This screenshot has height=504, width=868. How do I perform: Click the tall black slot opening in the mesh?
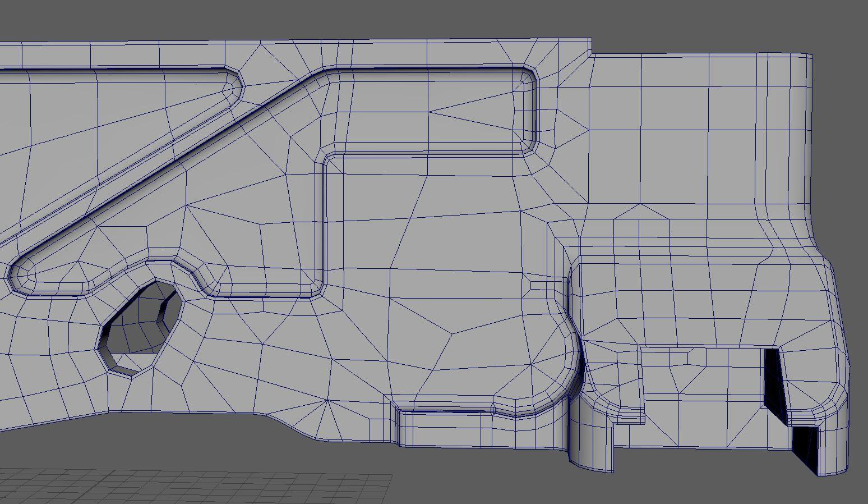tap(774, 384)
